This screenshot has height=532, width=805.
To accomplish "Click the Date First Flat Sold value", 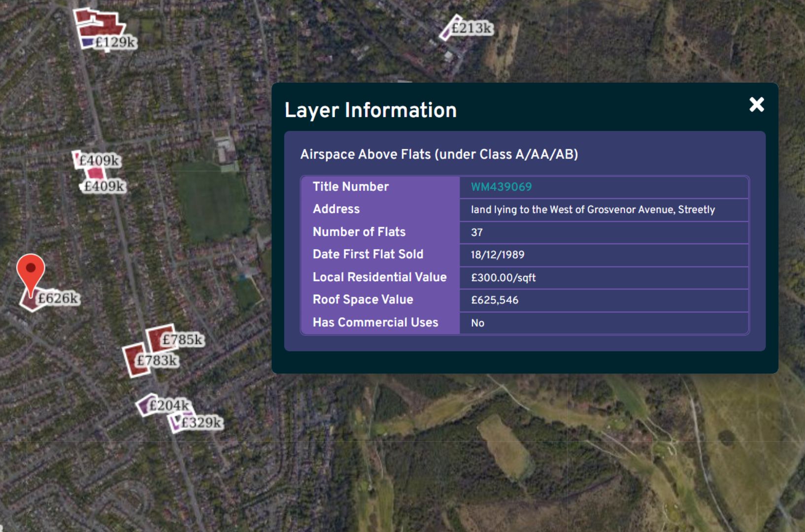I will pyautogui.click(x=498, y=255).
